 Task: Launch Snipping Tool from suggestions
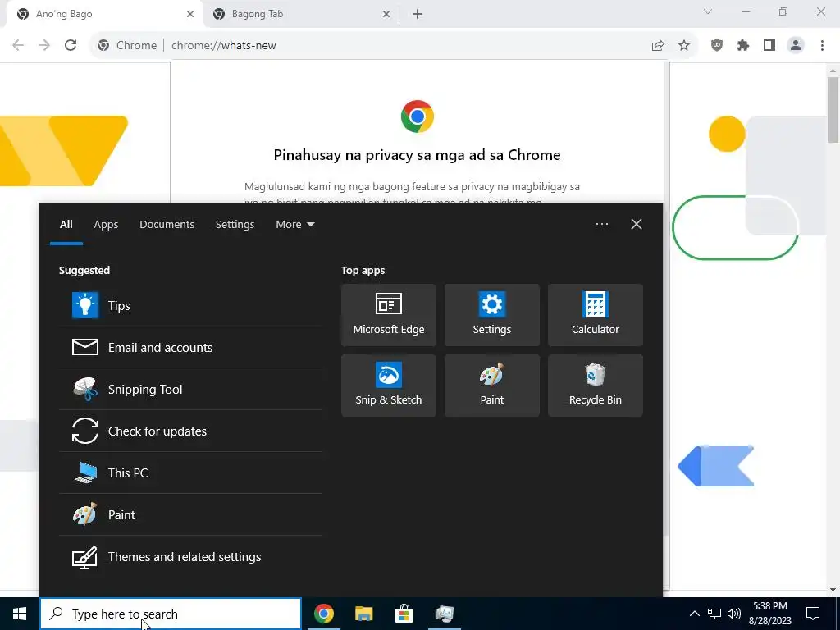[x=190, y=389]
